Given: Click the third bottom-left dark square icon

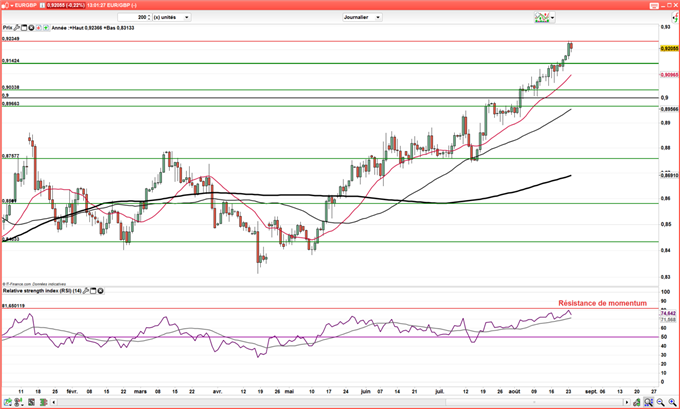Looking at the screenshot, I should point(32,402).
